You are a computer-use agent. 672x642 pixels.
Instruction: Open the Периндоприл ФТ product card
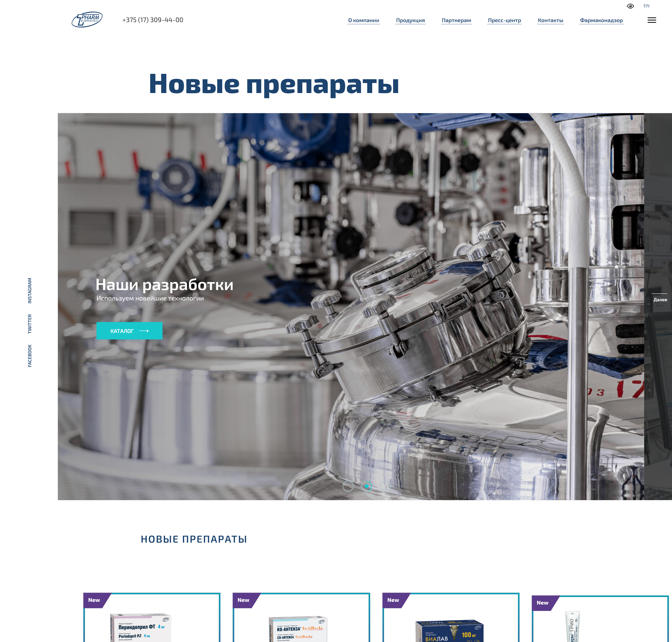tap(152, 618)
